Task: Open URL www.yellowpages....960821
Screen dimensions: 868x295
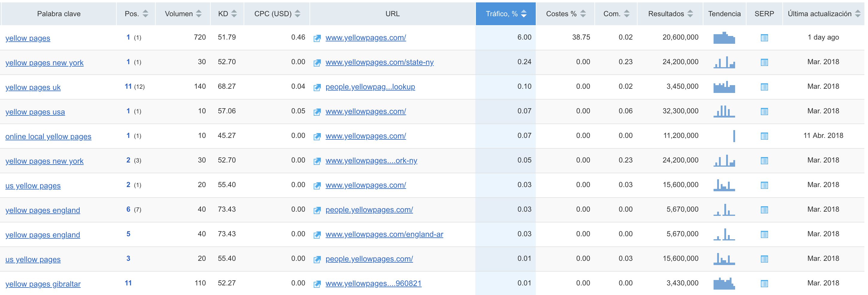Action: pyautogui.click(x=373, y=284)
